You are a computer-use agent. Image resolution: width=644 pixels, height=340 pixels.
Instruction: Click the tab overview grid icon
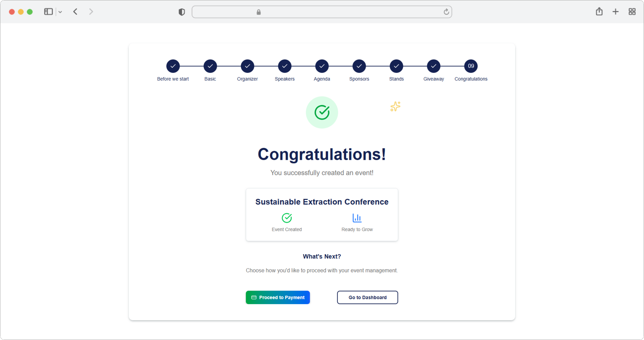pyautogui.click(x=632, y=11)
